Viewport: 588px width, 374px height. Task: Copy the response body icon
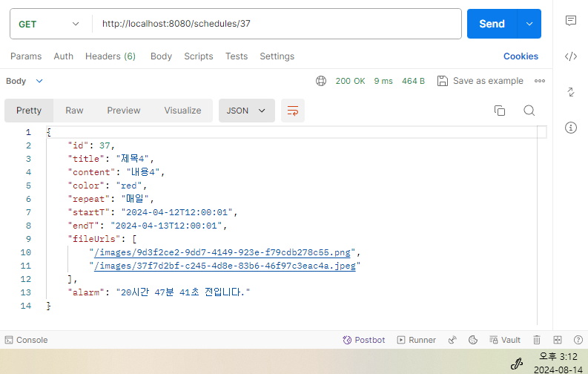(x=500, y=111)
